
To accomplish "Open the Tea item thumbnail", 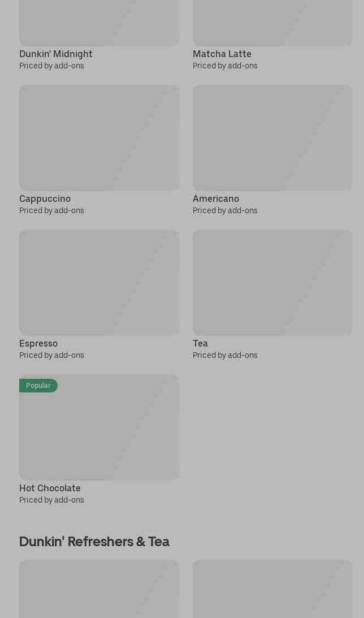I will point(272,283).
